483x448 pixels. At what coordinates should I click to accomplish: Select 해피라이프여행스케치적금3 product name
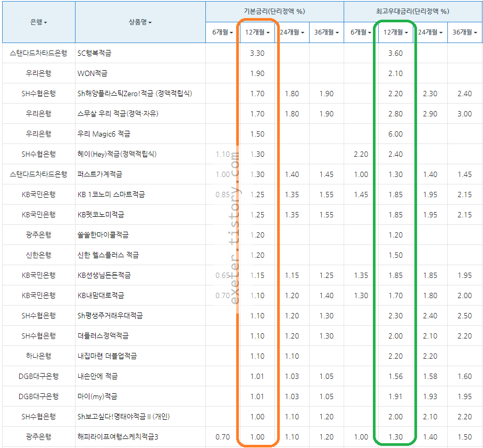[x=118, y=437]
